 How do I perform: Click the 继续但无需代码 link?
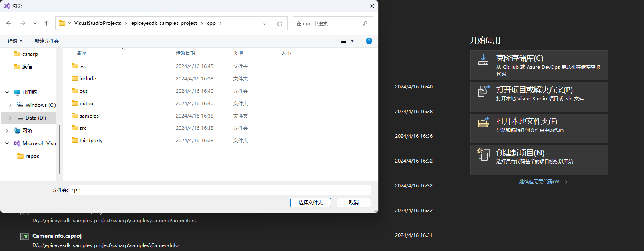tap(543, 182)
